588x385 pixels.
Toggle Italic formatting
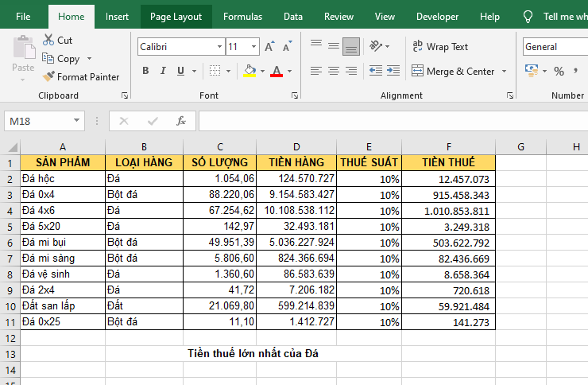point(164,71)
